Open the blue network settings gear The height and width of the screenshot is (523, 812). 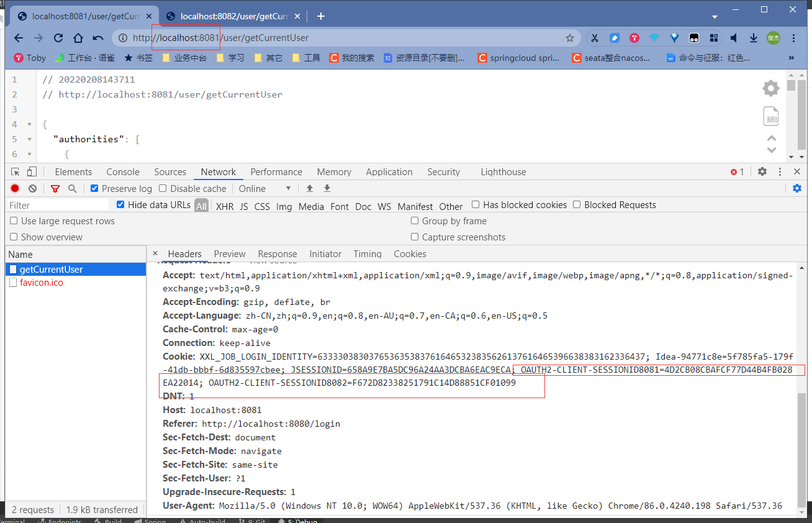pyautogui.click(x=797, y=188)
